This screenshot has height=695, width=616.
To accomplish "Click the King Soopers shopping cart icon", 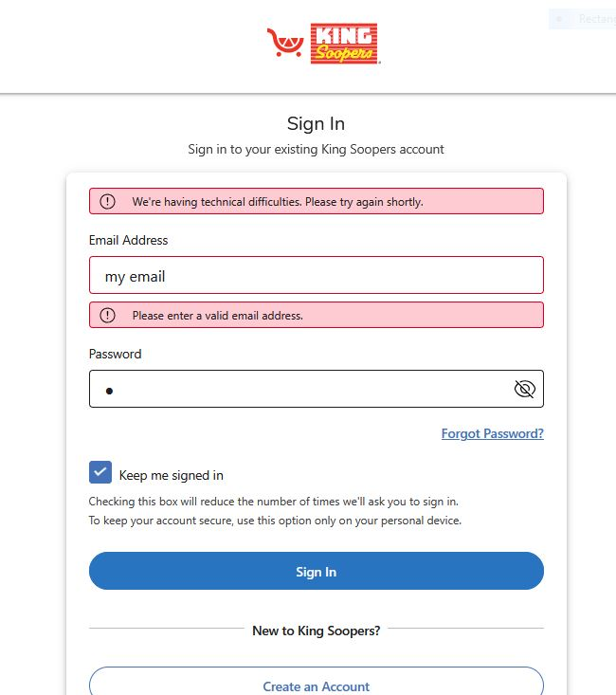I will [285, 43].
